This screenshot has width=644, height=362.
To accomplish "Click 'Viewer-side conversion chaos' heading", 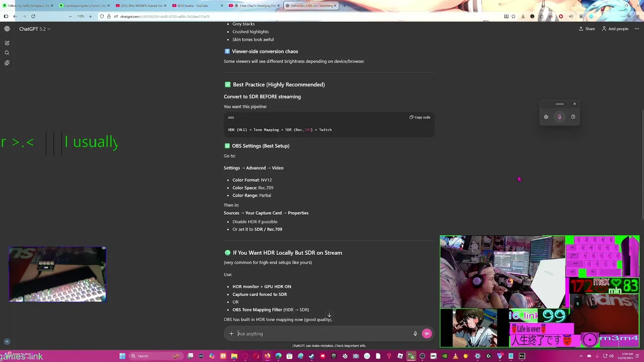I will click(x=265, y=51).
